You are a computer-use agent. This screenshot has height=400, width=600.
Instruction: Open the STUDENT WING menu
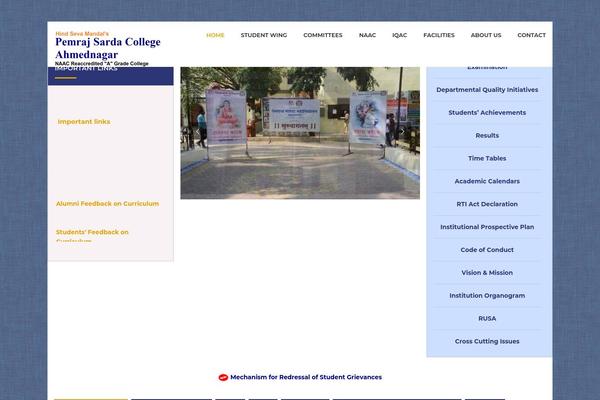coord(264,35)
